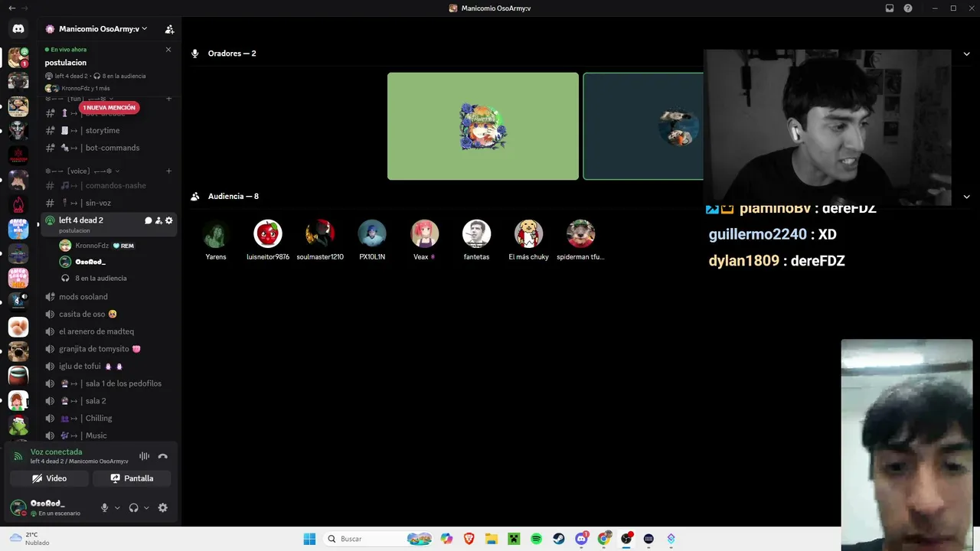Collapse the Audiencia section chevron

[x=966, y=197]
